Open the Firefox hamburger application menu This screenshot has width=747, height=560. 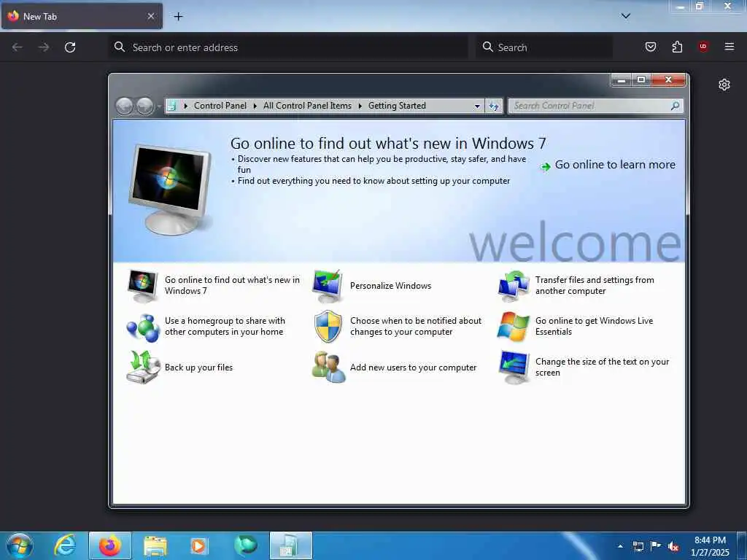(x=729, y=46)
